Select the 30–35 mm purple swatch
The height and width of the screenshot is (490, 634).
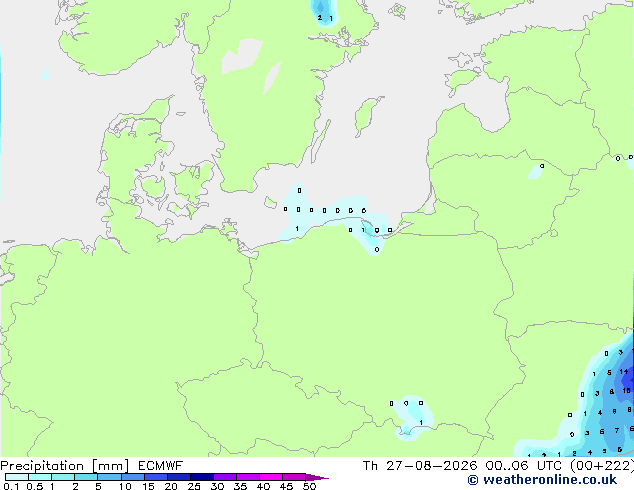click(224, 477)
